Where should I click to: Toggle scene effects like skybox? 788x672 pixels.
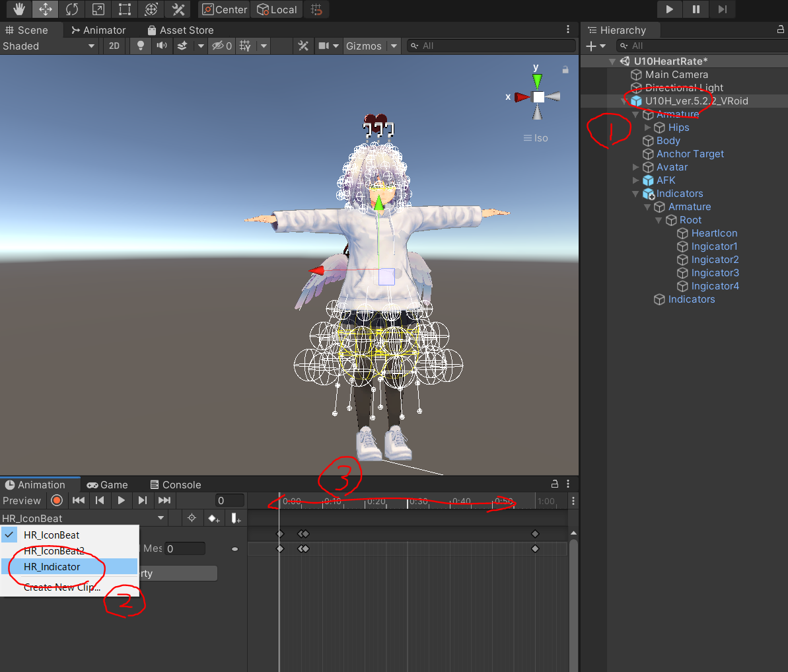(x=182, y=46)
